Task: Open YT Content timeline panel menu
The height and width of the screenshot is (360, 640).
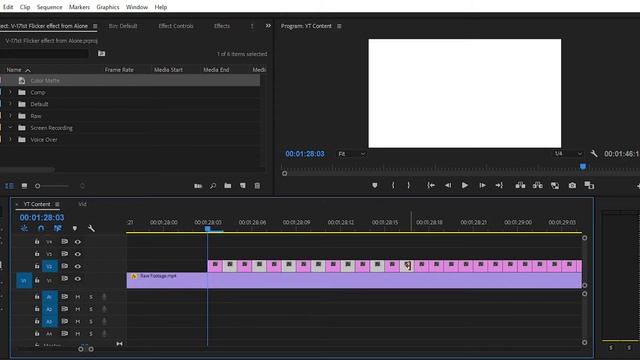Action: coord(58,204)
